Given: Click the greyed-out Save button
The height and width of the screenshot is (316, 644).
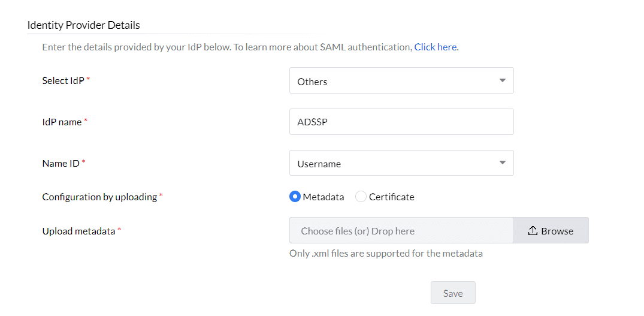Looking at the screenshot, I should (453, 293).
